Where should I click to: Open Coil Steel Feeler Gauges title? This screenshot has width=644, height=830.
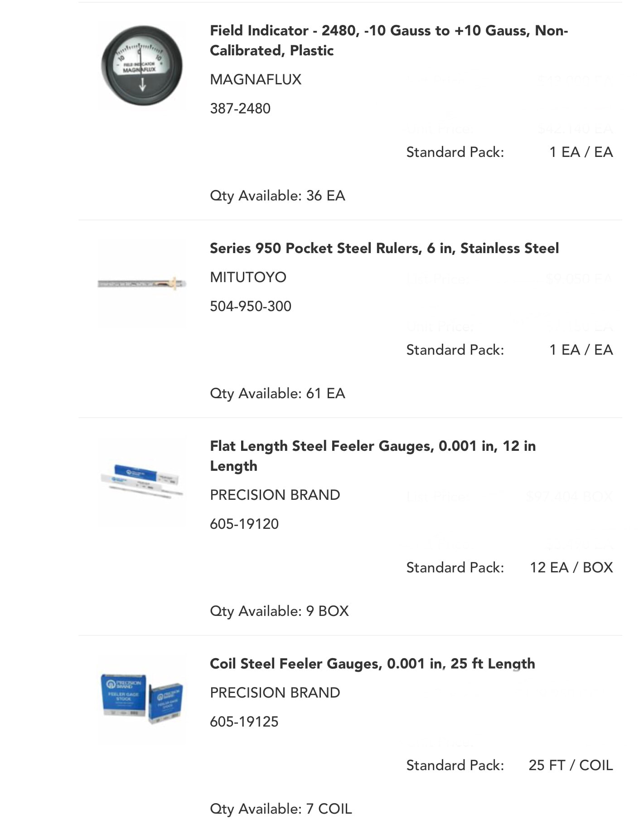373,664
